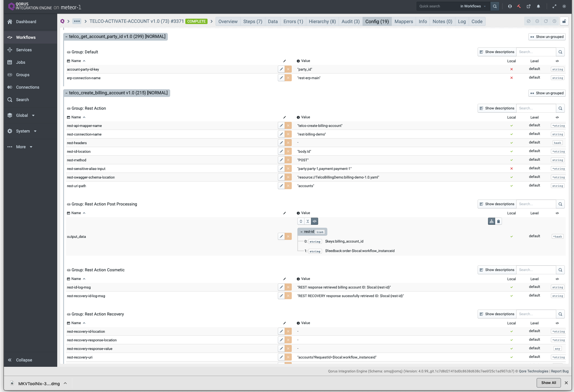Toggle fullscreen with the expand arrows icon
This screenshot has width=574, height=392.
[x=554, y=6]
